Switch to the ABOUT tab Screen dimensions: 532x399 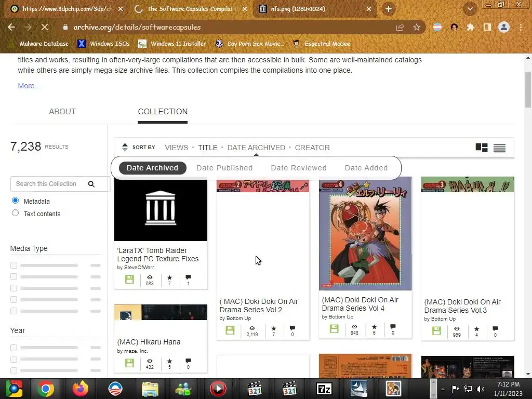coord(62,112)
